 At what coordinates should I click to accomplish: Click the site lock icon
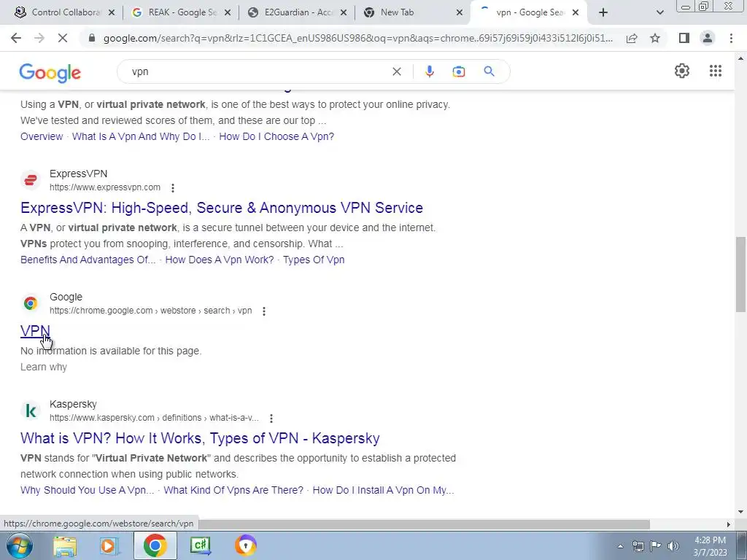pyautogui.click(x=93, y=38)
